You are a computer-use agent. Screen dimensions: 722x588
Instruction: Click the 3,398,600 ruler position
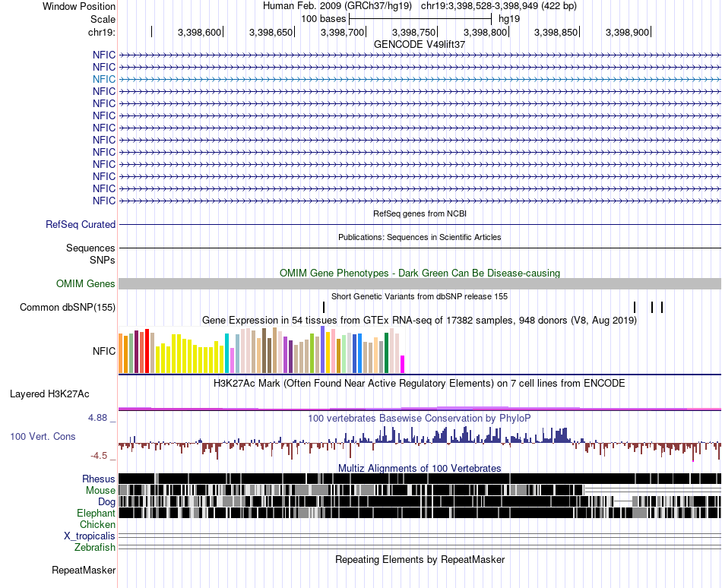point(199,32)
